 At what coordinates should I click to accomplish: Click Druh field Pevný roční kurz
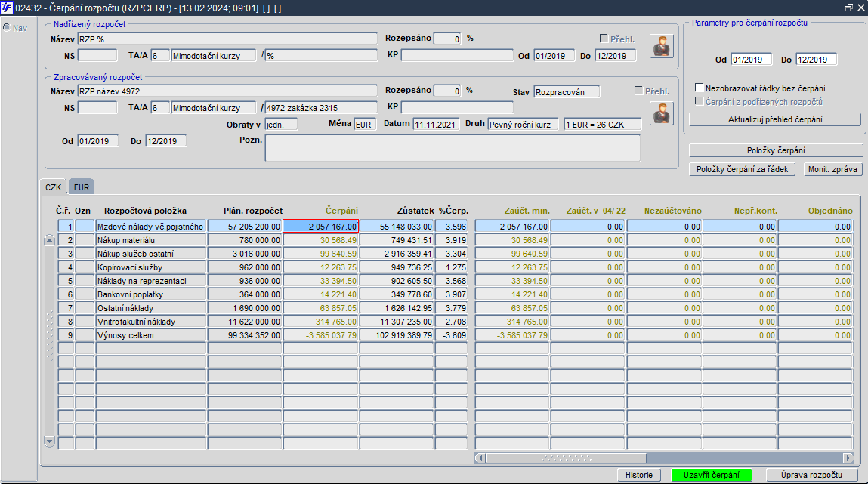click(523, 125)
